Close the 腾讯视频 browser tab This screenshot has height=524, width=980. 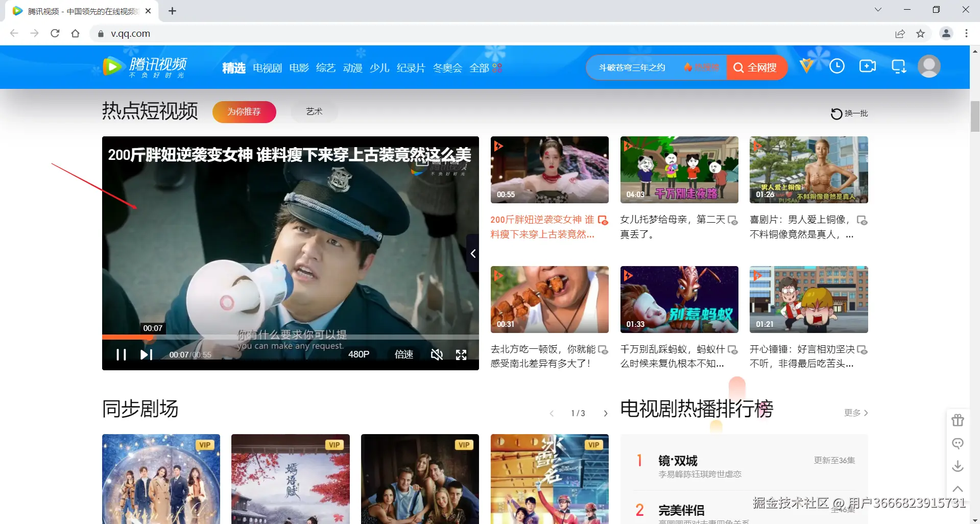click(148, 11)
